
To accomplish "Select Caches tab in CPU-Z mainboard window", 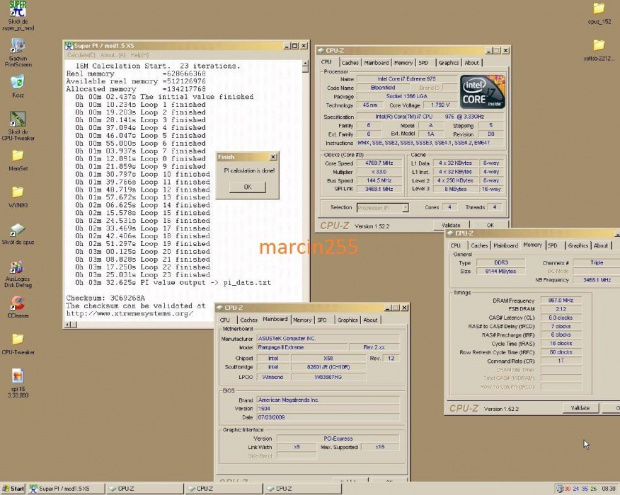I will tap(249, 320).
